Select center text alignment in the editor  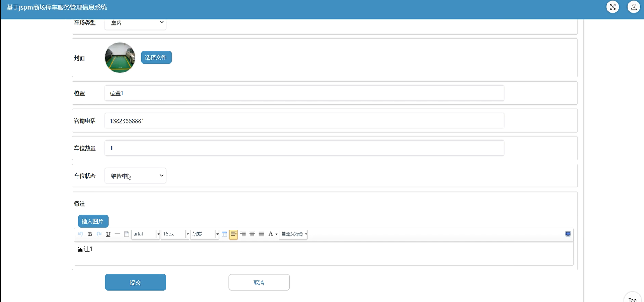pos(252,234)
